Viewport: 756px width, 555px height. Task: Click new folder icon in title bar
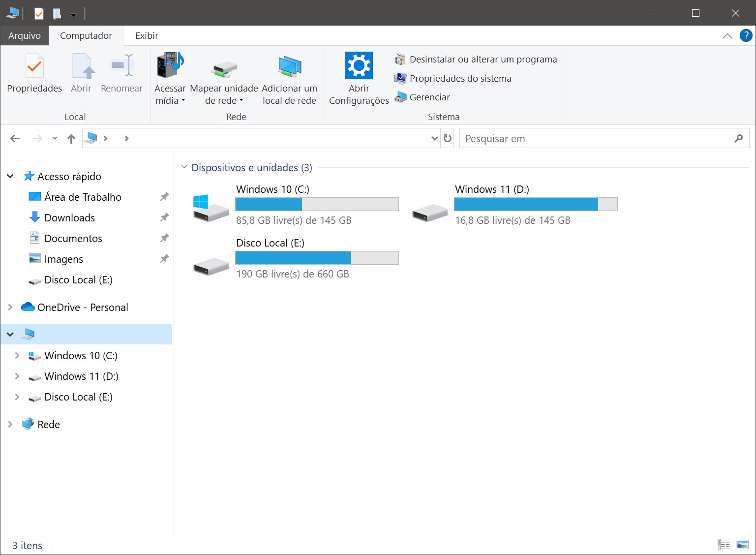[x=57, y=13]
